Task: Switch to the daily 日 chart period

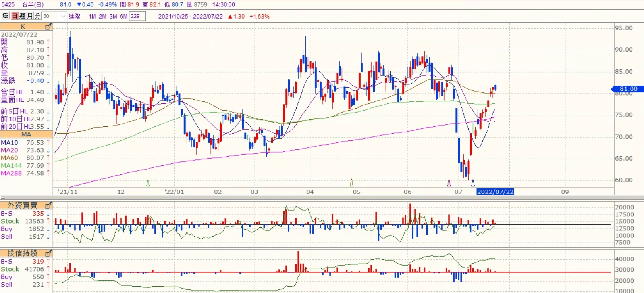Action: click(x=15, y=16)
